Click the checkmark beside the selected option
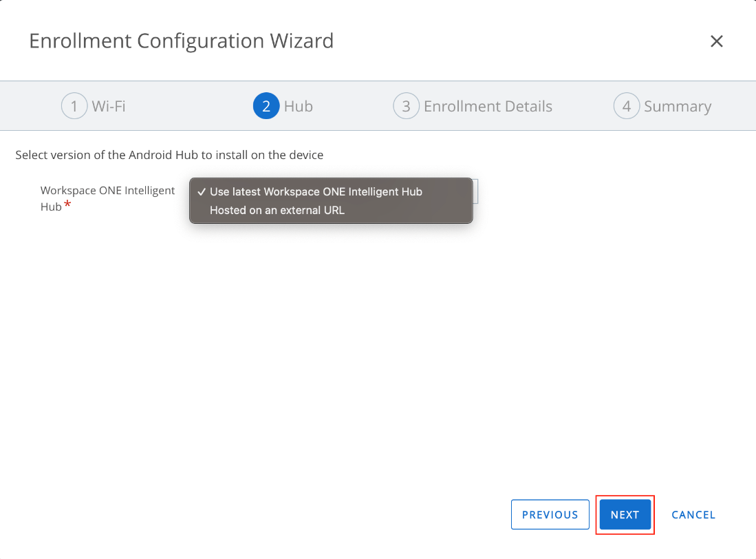 (201, 192)
